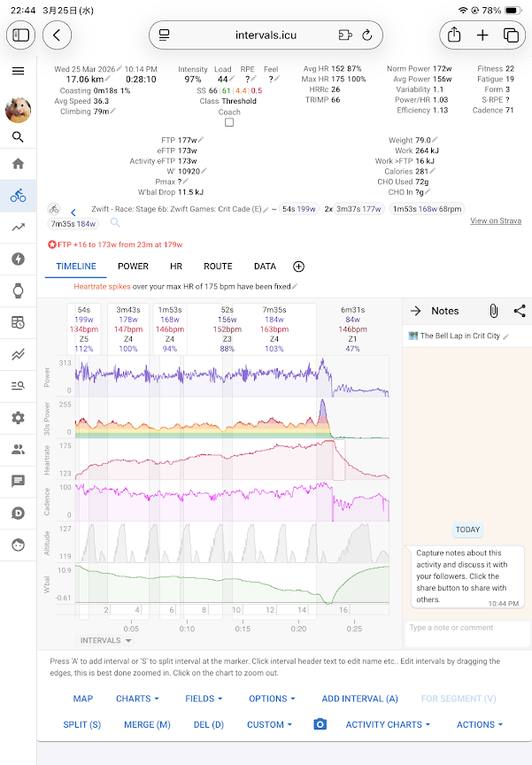Attach a file via paperclip icon

pos(493,311)
